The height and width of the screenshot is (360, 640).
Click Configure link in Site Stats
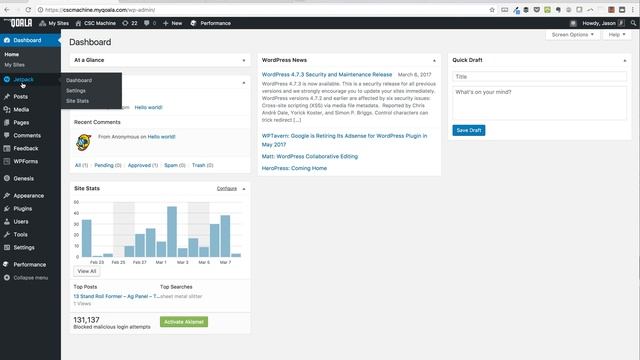[x=227, y=189]
